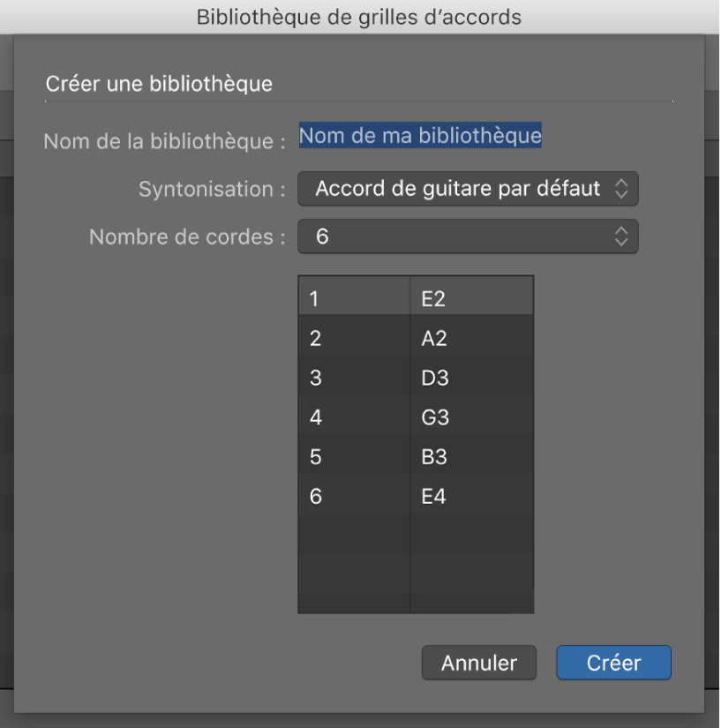721x728 pixels.
Task: Click the Créer button to create library
Action: (x=614, y=663)
